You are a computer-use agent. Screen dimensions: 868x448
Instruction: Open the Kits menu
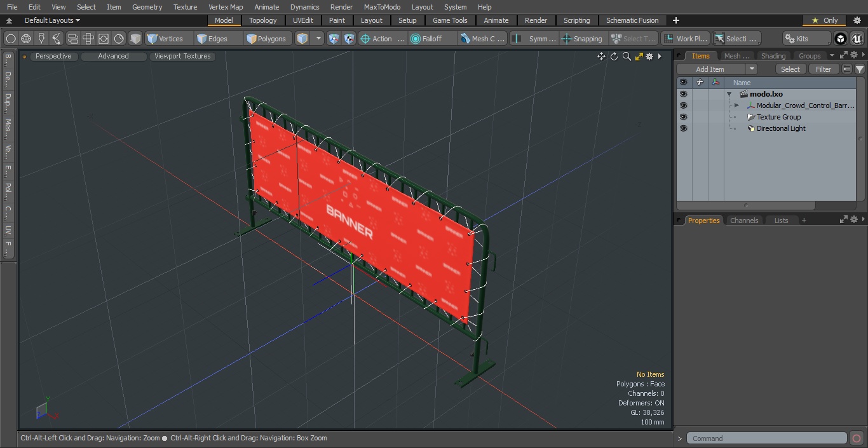(806, 39)
